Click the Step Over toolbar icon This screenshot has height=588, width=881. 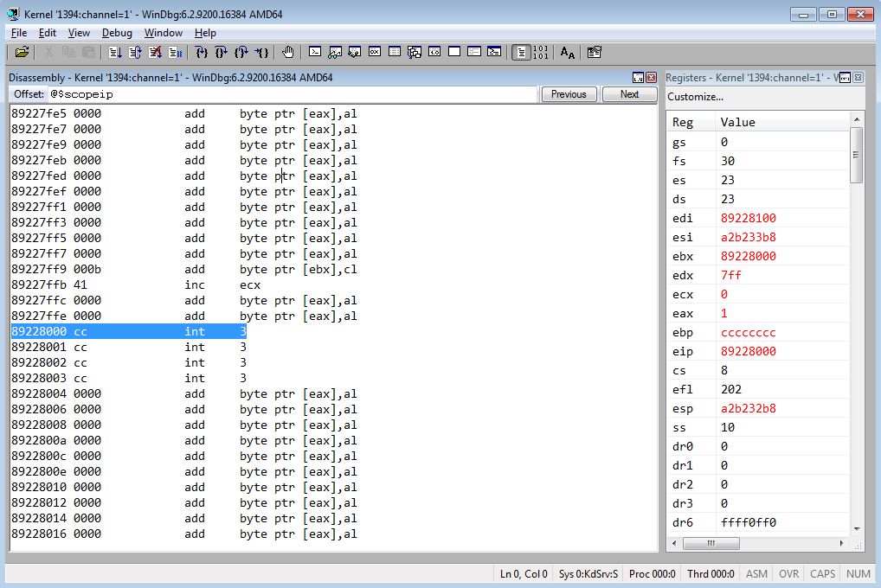[x=222, y=53]
